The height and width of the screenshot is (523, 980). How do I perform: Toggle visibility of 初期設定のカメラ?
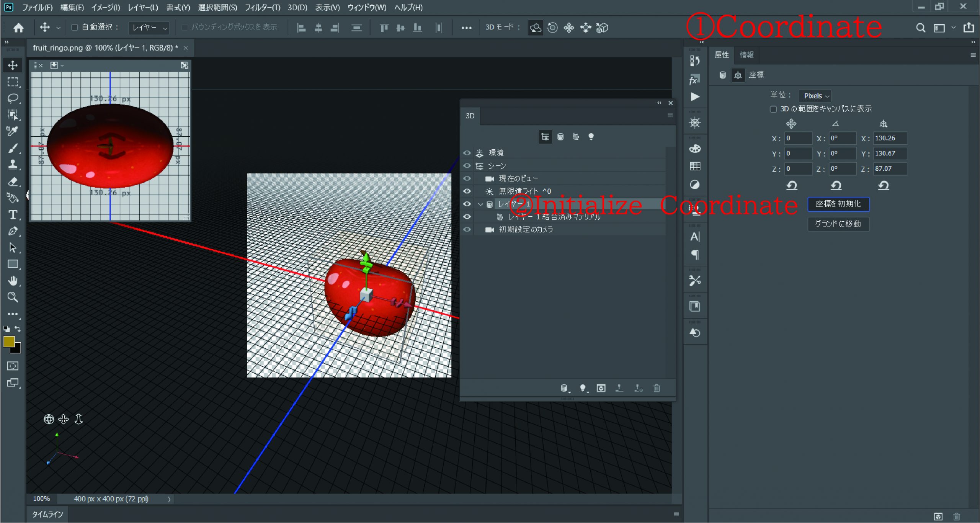click(468, 229)
